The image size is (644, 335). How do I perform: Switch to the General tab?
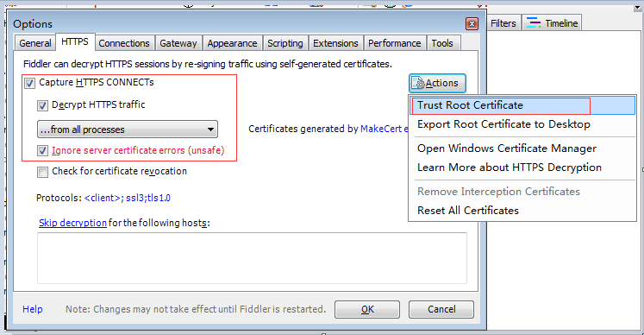click(x=34, y=43)
